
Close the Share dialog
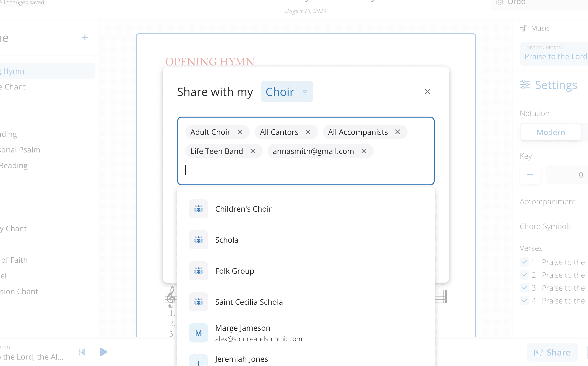coord(427,92)
